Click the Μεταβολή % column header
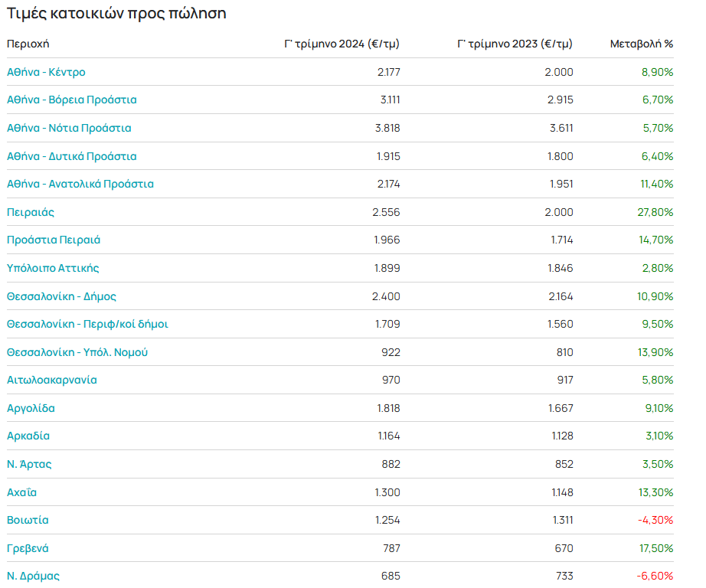 642,44
